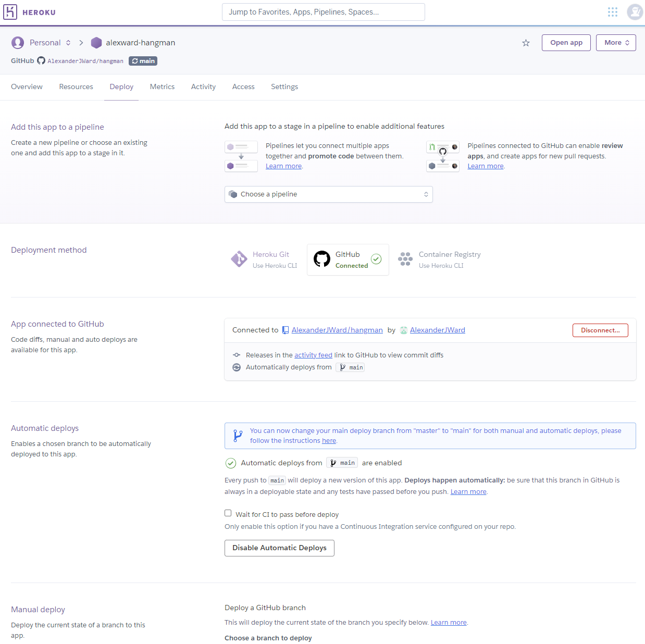
Task: Open the AlexanderJWard profile link
Action: (438, 330)
